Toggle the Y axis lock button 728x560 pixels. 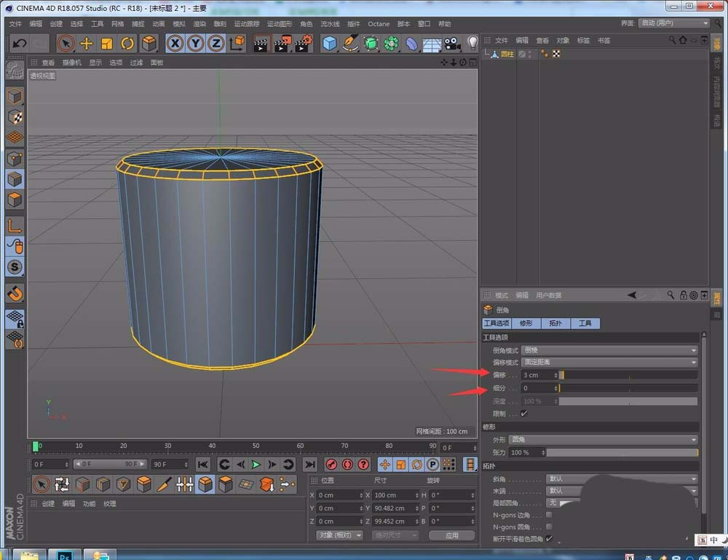(x=195, y=44)
